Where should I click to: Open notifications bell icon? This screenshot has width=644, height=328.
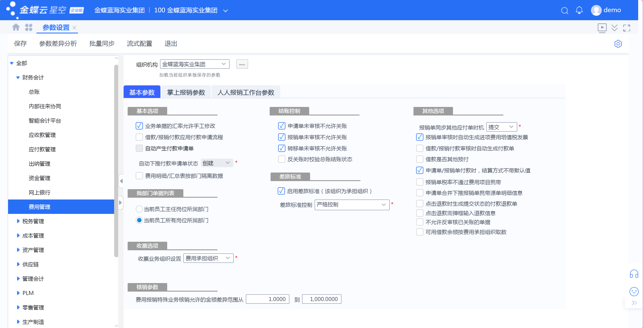(x=579, y=10)
